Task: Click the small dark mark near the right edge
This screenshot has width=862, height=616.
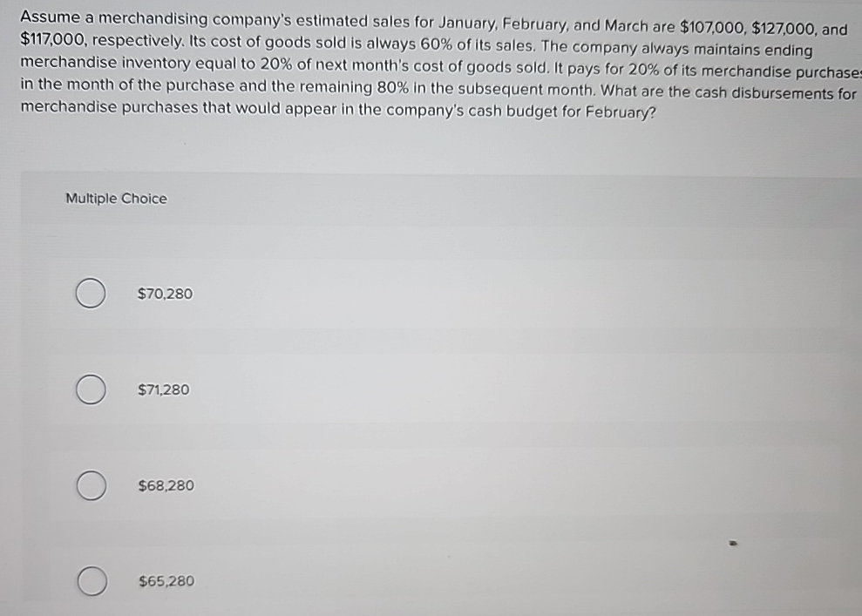Action: (734, 541)
